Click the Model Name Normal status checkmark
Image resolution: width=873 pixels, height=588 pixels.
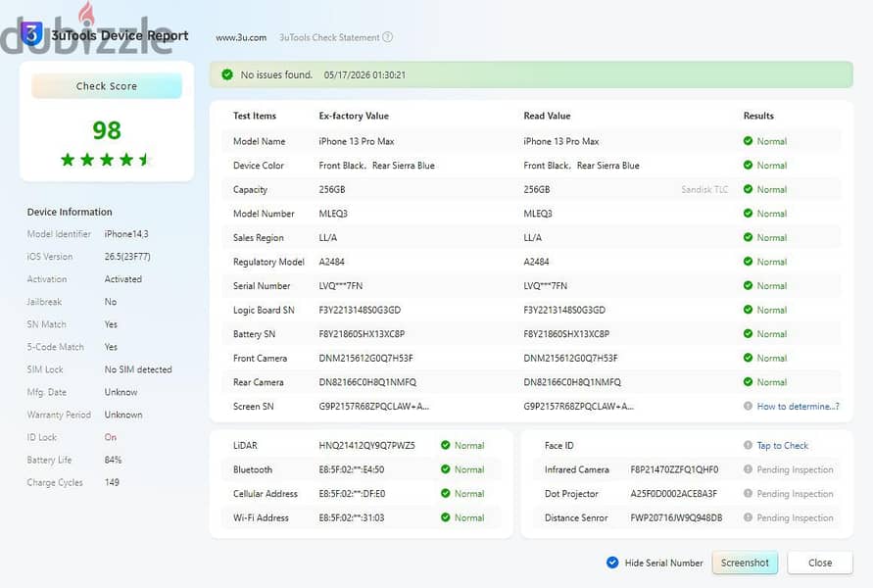pyautogui.click(x=748, y=141)
